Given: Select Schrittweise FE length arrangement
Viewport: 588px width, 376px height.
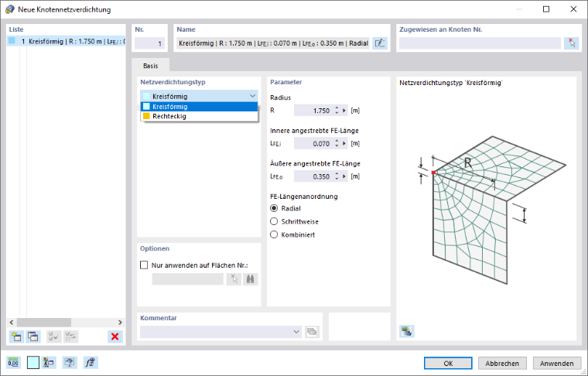Looking at the screenshot, I should 274,221.
